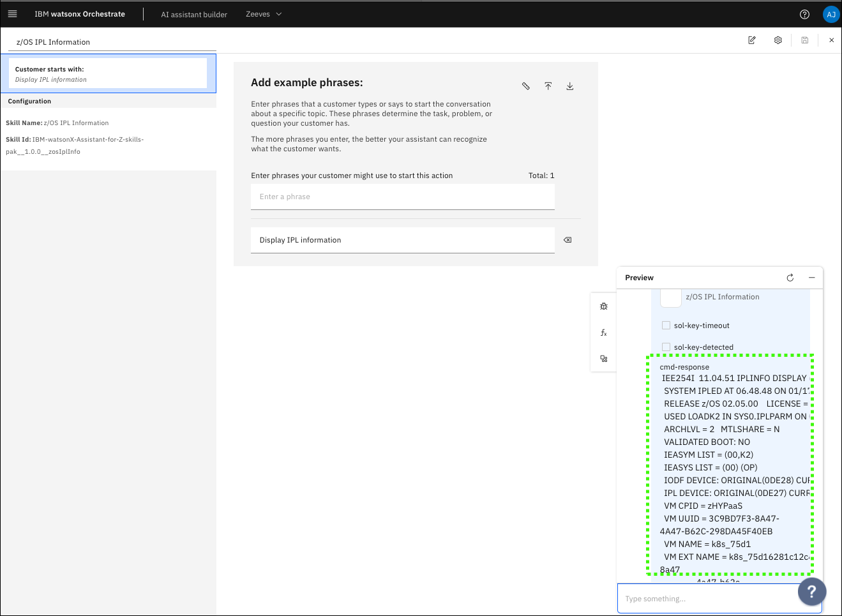This screenshot has width=842, height=616.
Task: Expand the Zeeves dropdown
Action: (264, 14)
